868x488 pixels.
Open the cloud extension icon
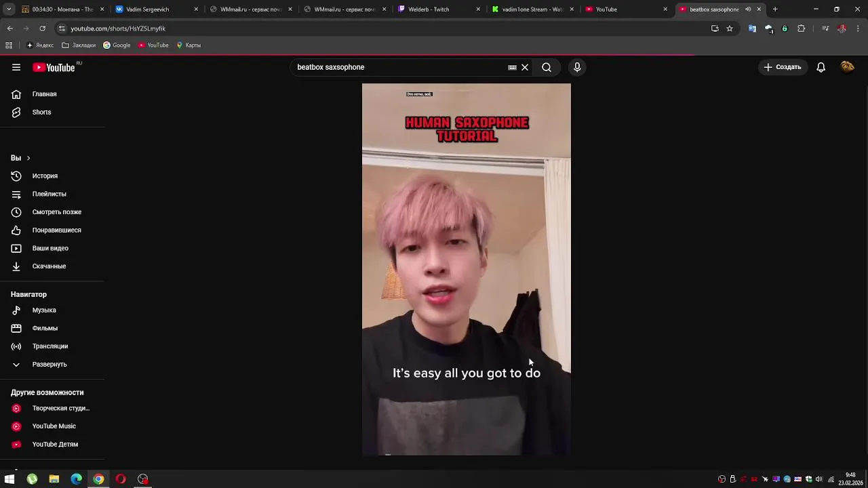(768, 28)
